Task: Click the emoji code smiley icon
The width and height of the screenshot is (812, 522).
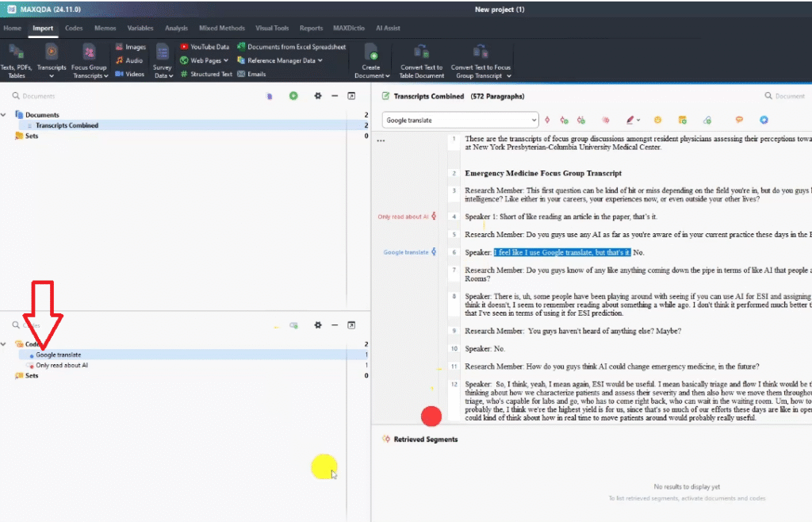Action: pos(657,120)
